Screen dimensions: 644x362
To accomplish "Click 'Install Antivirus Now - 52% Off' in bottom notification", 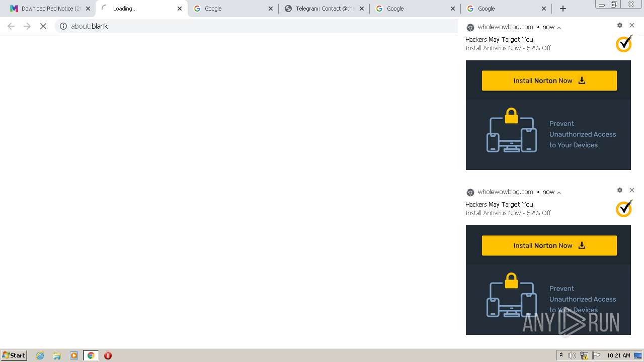I will coord(508,213).
